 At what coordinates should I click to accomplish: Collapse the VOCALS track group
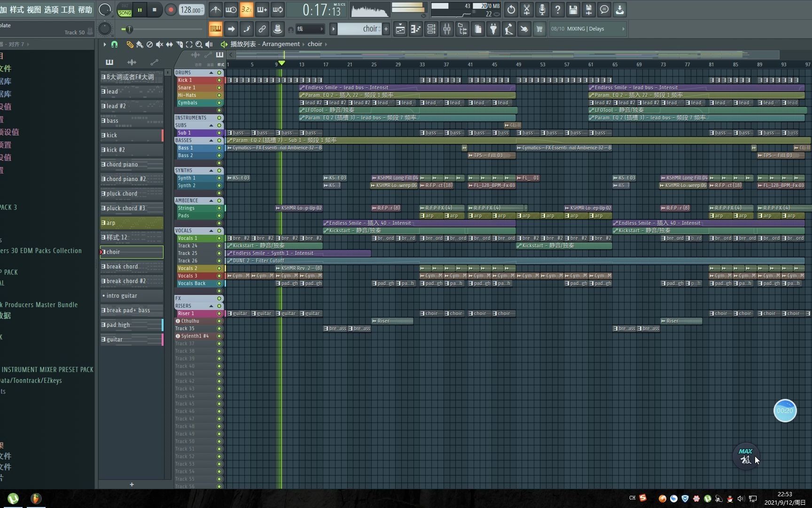click(211, 230)
